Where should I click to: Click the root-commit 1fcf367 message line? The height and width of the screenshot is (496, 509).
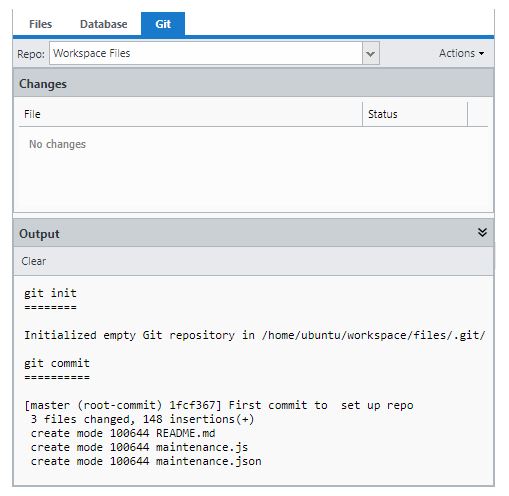tap(219, 405)
